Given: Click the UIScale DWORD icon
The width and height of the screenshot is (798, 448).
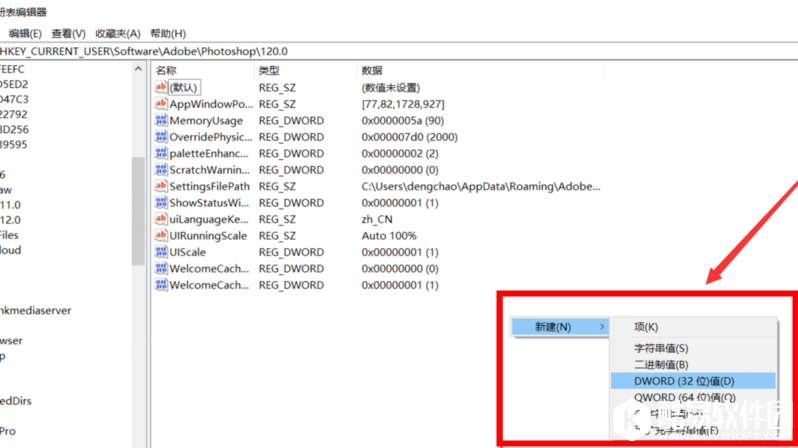Looking at the screenshot, I should click(161, 252).
